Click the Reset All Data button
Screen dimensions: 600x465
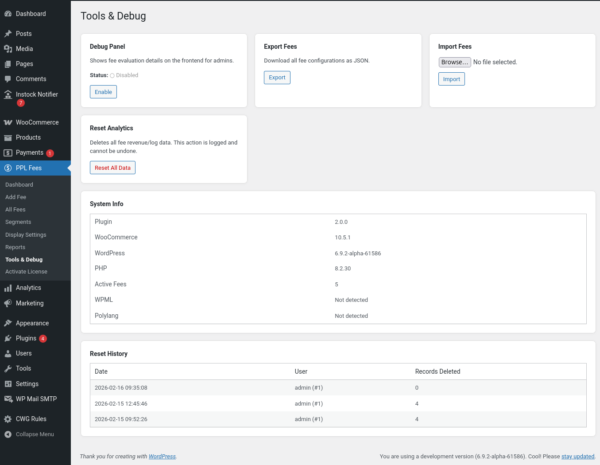pos(112,168)
